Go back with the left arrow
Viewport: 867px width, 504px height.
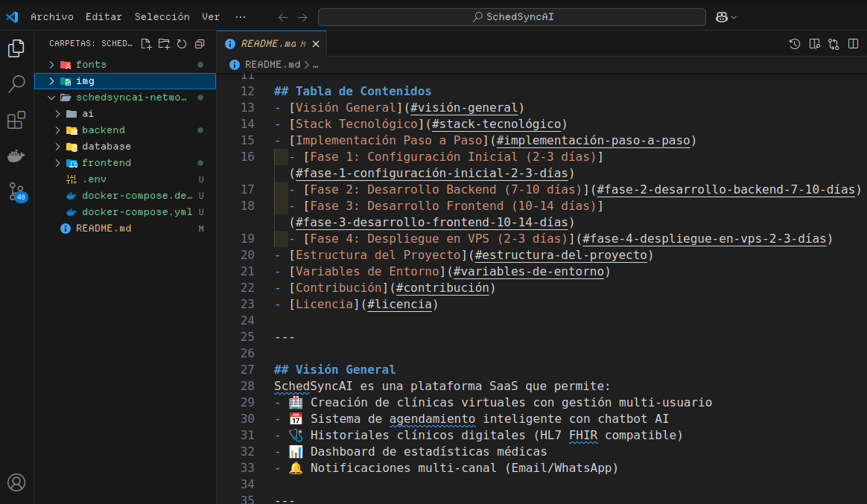click(283, 17)
